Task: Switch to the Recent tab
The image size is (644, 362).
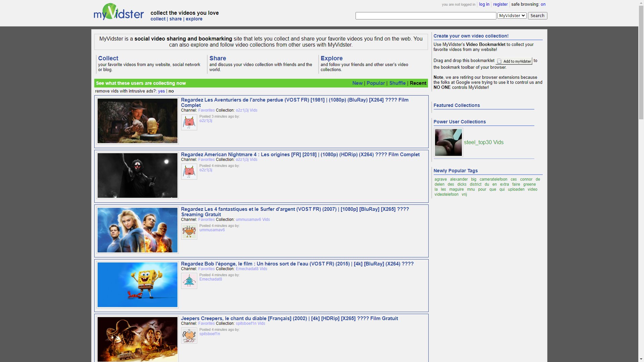Action: click(x=418, y=83)
